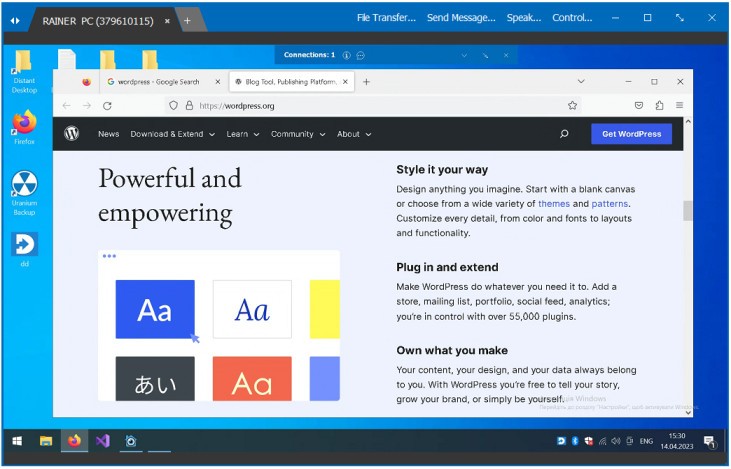Reload the page with the refresh icon
Screen dimensions: 731x469
coord(107,106)
